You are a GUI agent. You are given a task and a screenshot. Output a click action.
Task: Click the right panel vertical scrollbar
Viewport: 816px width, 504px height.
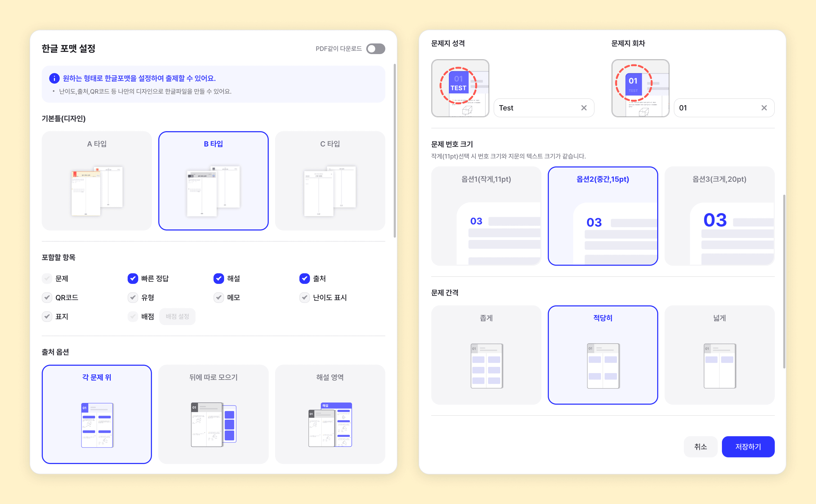pos(784,282)
